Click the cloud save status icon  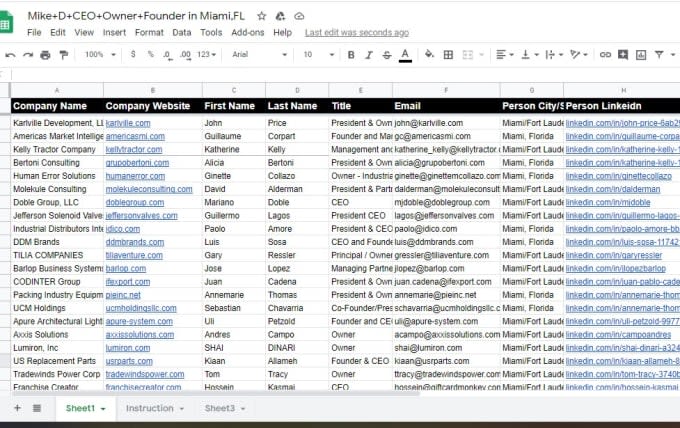[x=299, y=16]
